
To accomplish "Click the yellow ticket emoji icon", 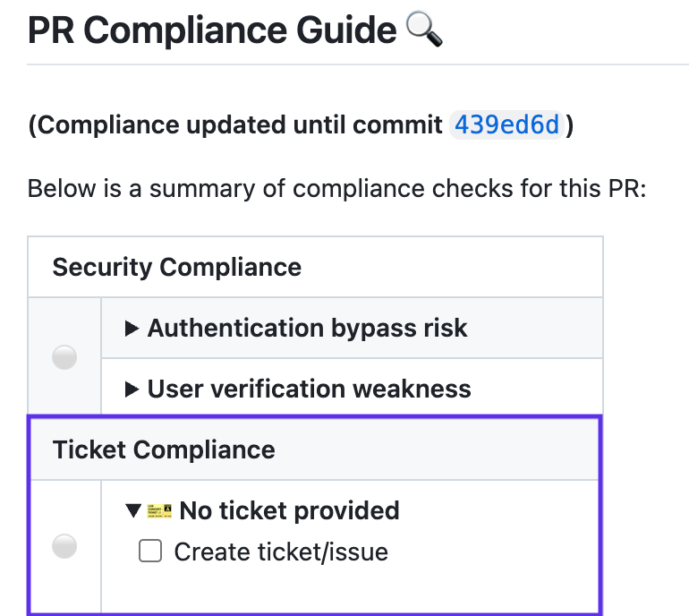I will tap(159, 511).
